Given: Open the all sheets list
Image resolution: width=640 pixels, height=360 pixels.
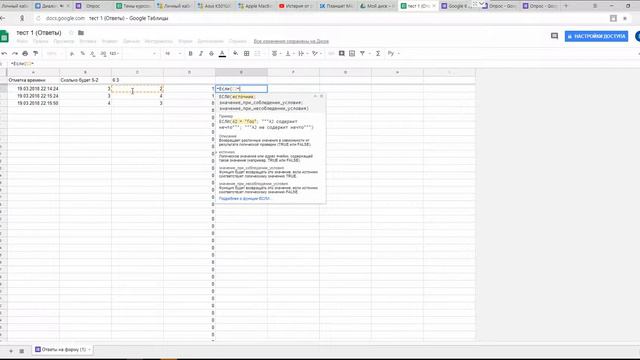Looking at the screenshot, I should point(22,351).
